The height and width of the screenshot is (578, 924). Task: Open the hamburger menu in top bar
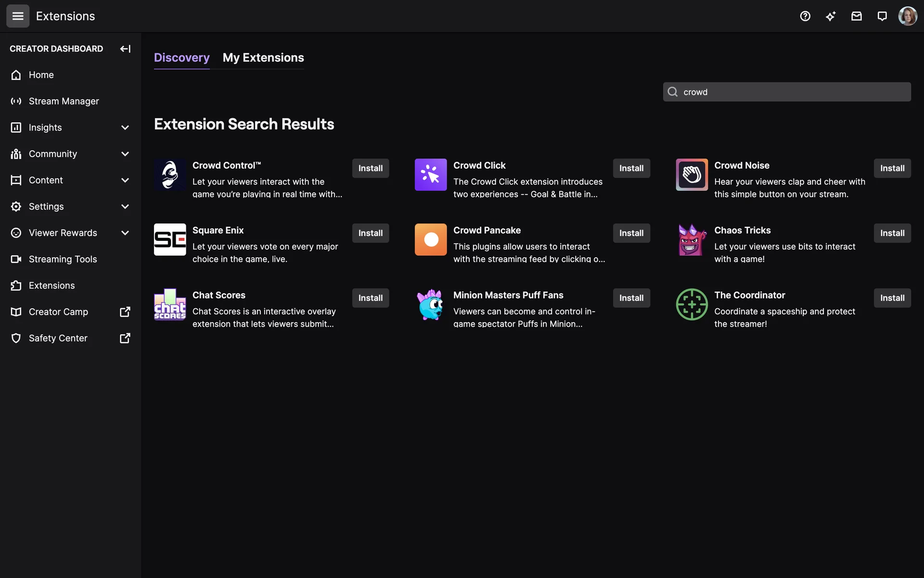click(18, 16)
